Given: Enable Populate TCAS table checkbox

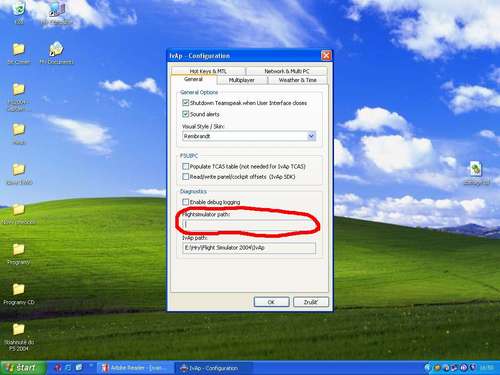Looking at the screenshot, I should [x=186, y=166].
